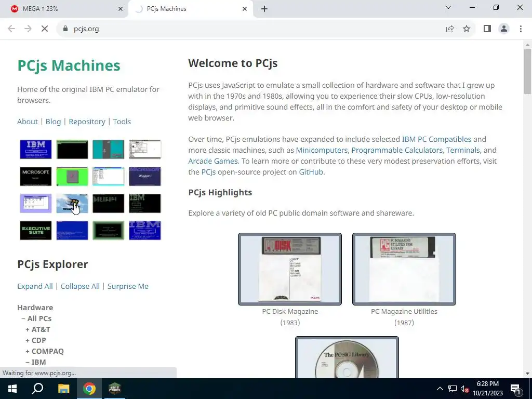Stop loading the page
Viewport: 532px width, 399px height.
(x=45, y=29)
